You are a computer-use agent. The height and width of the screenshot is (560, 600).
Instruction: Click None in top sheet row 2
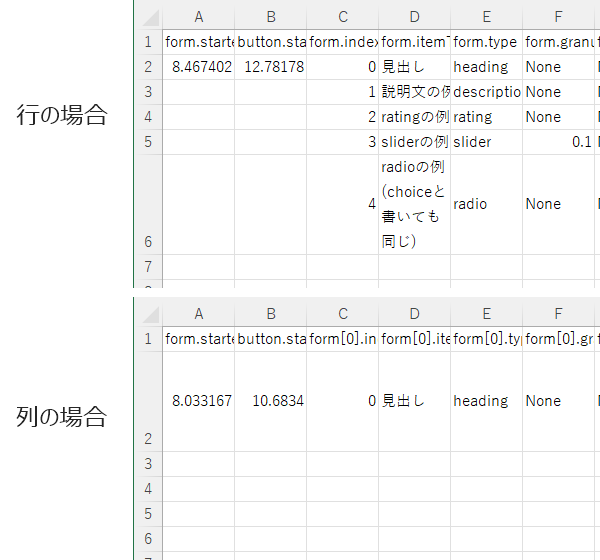click(x=558, y=67)
